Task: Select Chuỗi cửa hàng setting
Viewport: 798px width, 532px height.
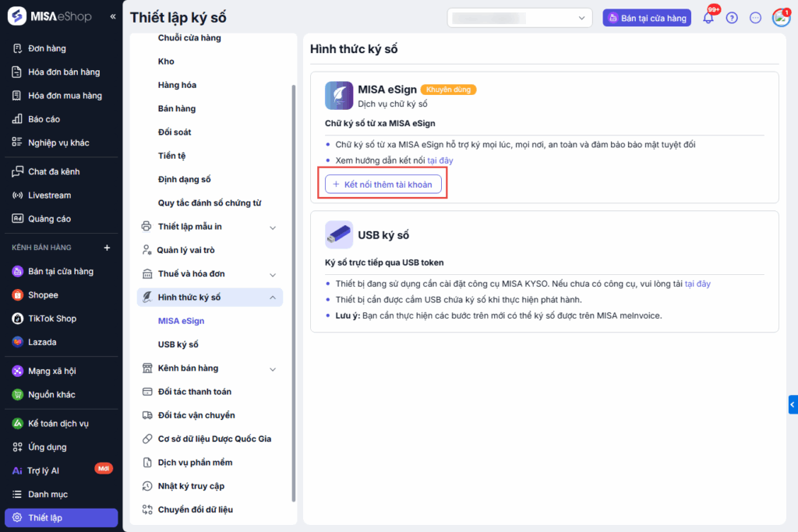Action: click(x=189, y=37)
